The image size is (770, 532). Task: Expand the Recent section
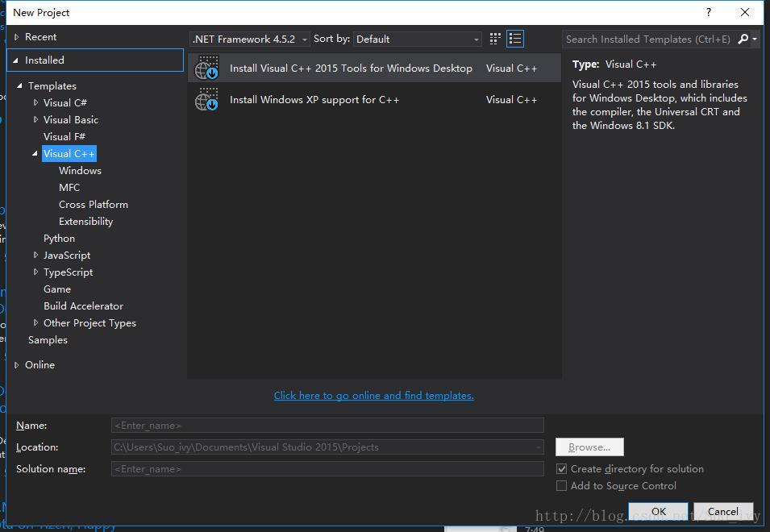pos(17,37)
